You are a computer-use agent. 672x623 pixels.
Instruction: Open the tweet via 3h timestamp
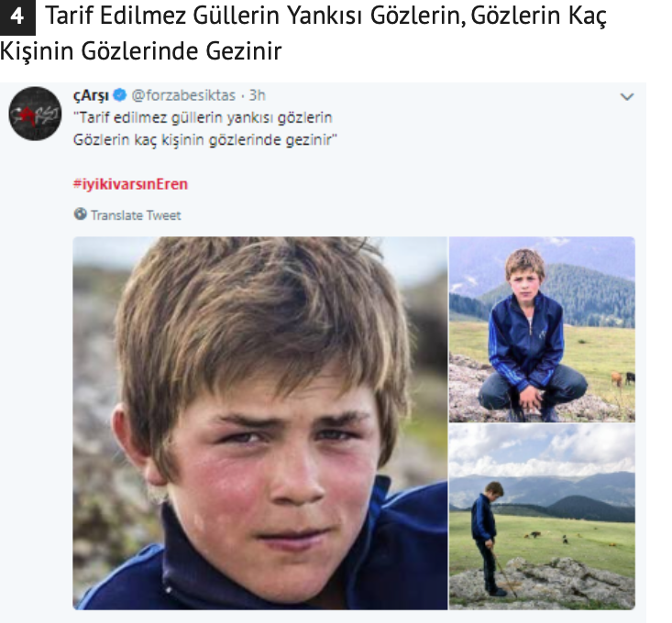coord(258,95)
